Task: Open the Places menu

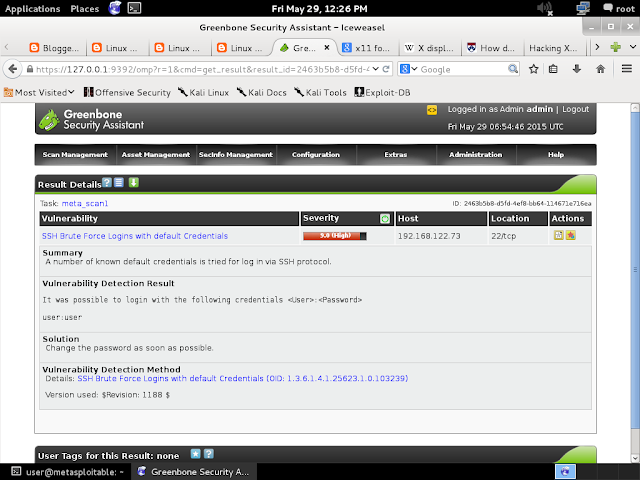Action: click(x=84, y=9)
